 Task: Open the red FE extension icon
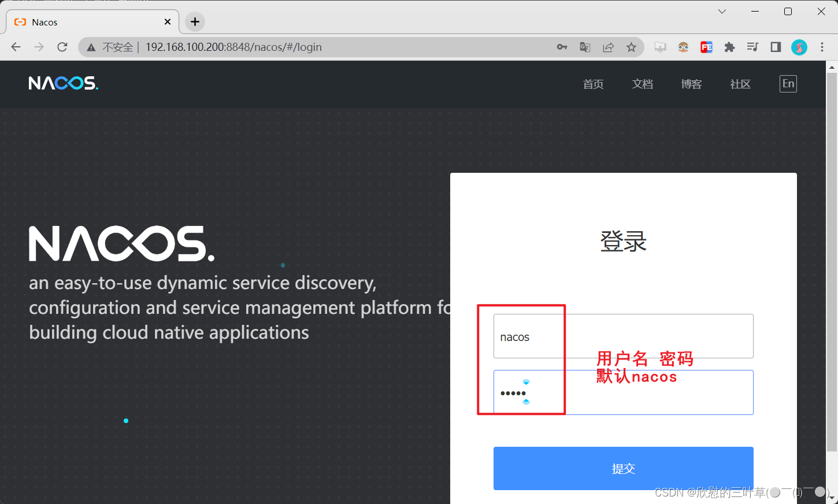point(706,47)
